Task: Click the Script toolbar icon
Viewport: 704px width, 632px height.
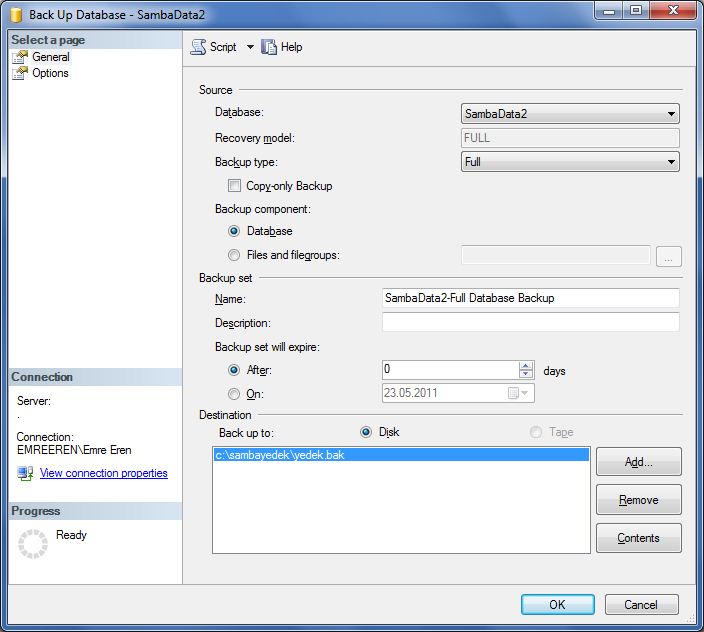Action: [198, 47]
